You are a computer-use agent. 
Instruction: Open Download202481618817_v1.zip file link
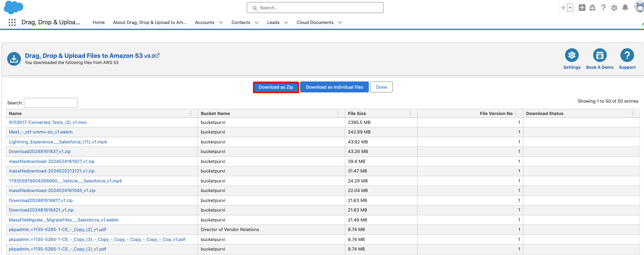point(41,201)
